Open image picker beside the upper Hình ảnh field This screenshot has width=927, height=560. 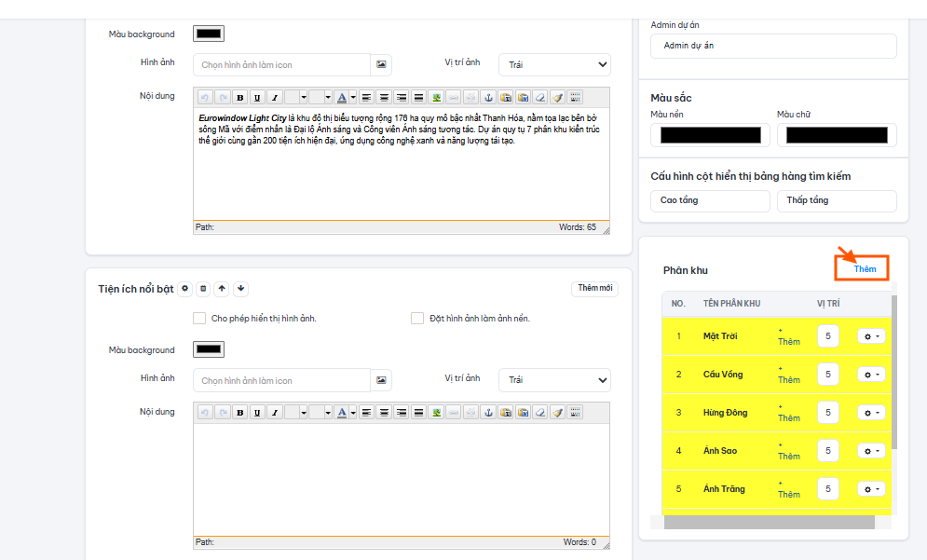(x=381, y=64)
